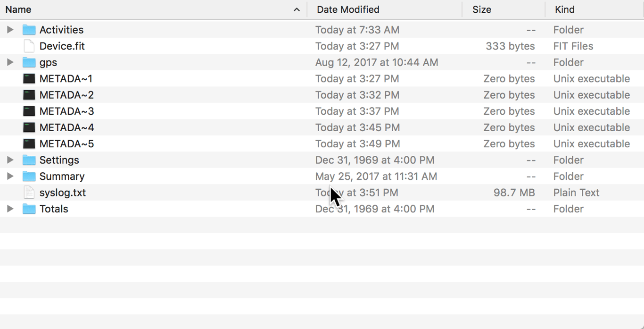The width and height of the screenshot is (644, 329).
Task: Click the Settings folder icon
Action: point(29,160)
